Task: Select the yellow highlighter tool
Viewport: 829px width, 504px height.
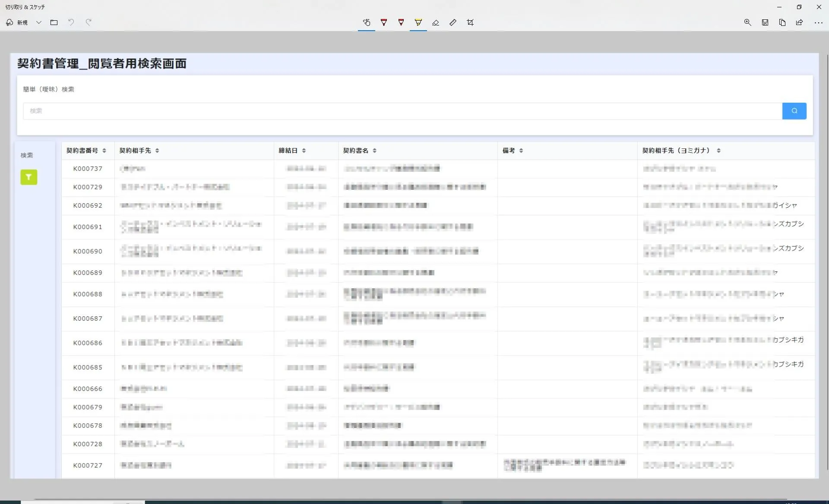Action: coord(418,22)
